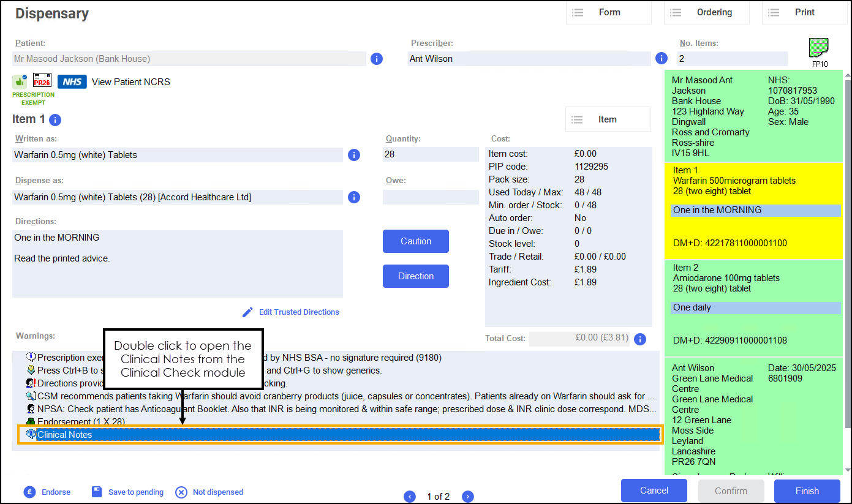Go to next item using right arrow
The width and height of the screenshot is (852, 504).
467,497
